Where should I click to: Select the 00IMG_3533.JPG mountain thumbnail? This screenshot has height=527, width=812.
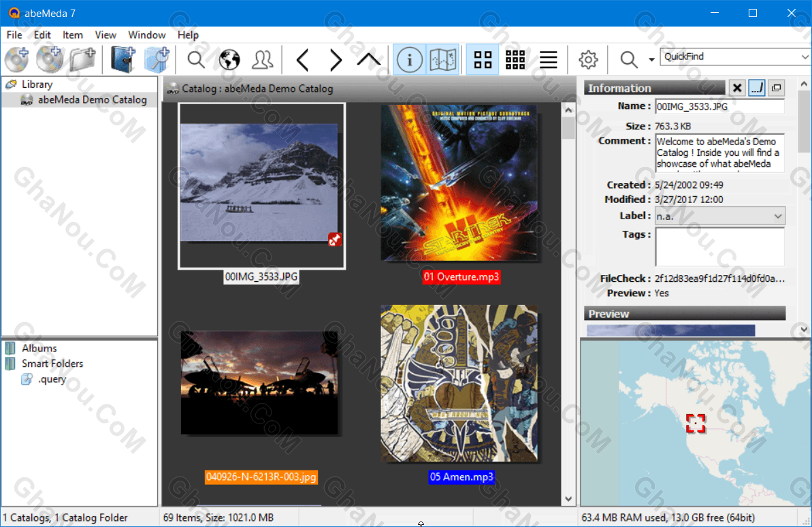(259, 182)
